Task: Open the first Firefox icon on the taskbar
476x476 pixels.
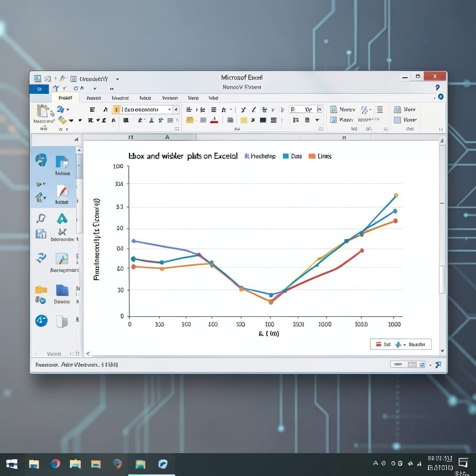Action: tap(55, 464)
